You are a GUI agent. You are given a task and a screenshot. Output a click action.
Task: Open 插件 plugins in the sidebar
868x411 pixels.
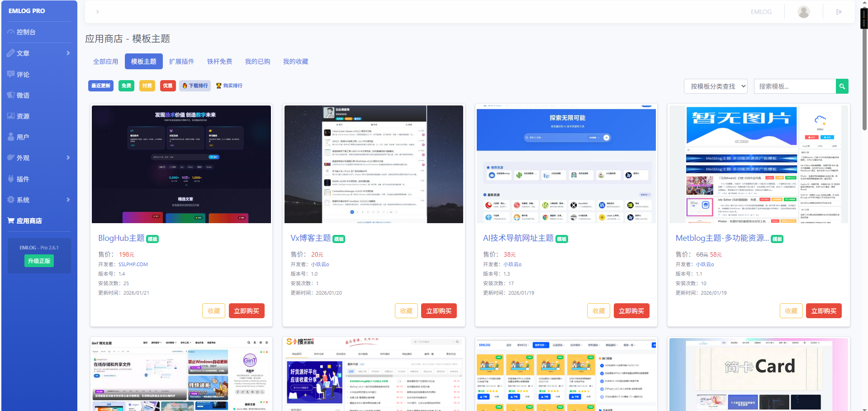(23, 179)
